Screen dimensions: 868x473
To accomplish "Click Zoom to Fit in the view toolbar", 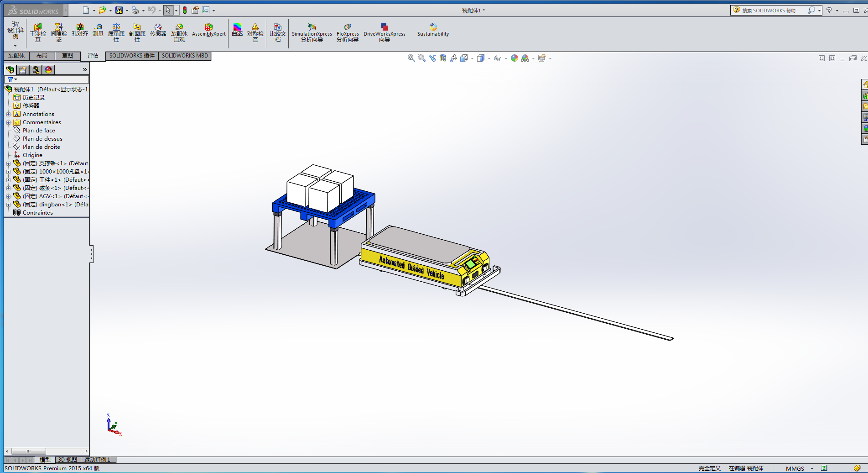I will pyautogui.click(x=411, y=58).
